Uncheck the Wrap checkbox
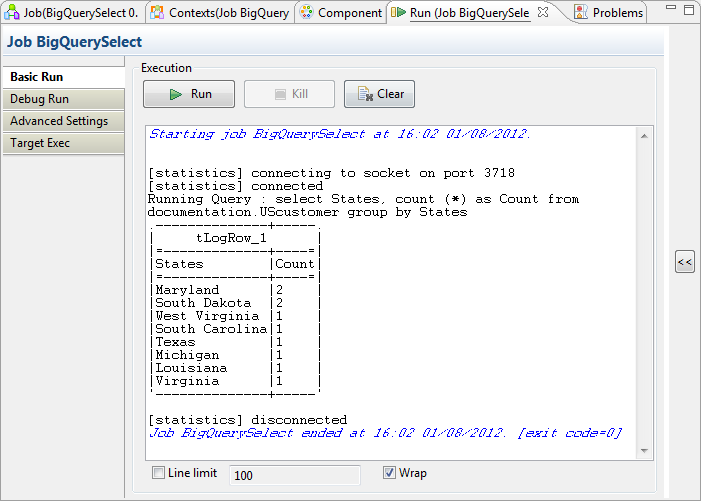The width and height of the screenshot is (701, 501). tap(389, 473)
